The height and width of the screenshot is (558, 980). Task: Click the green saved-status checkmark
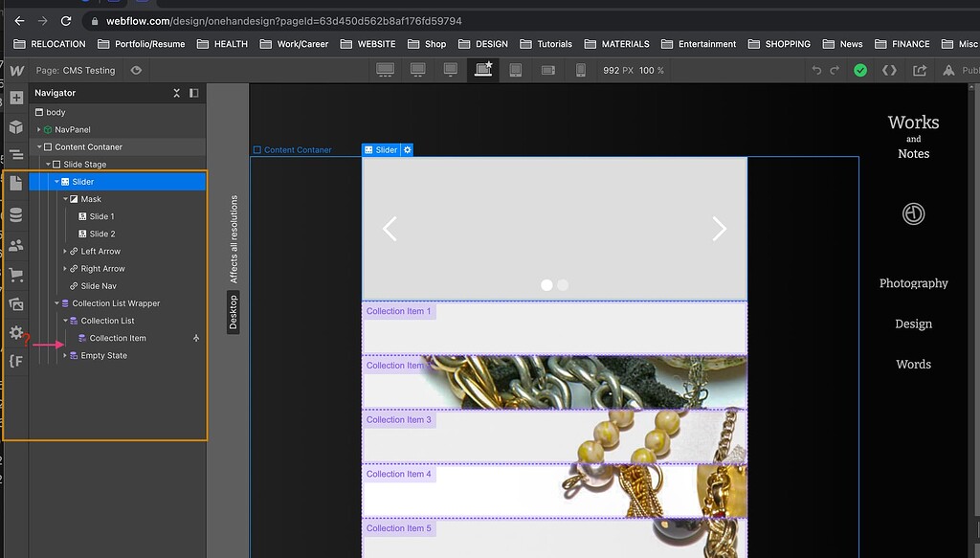point(860,69)
